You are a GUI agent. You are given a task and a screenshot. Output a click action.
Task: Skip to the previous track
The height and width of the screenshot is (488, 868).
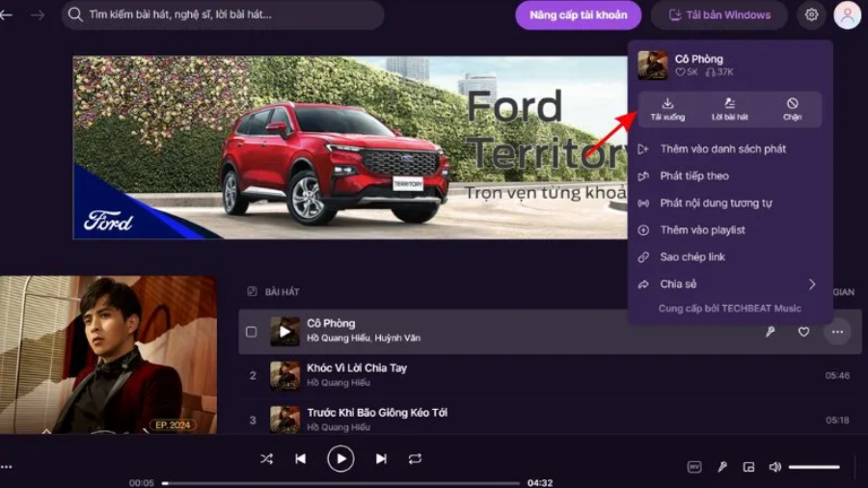click(x=301, y=459)
